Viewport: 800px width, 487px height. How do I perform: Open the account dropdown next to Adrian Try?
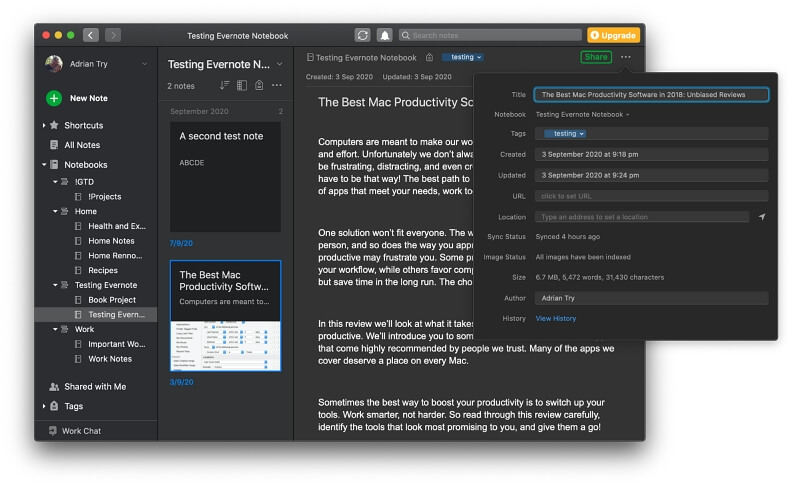[144, 64]
